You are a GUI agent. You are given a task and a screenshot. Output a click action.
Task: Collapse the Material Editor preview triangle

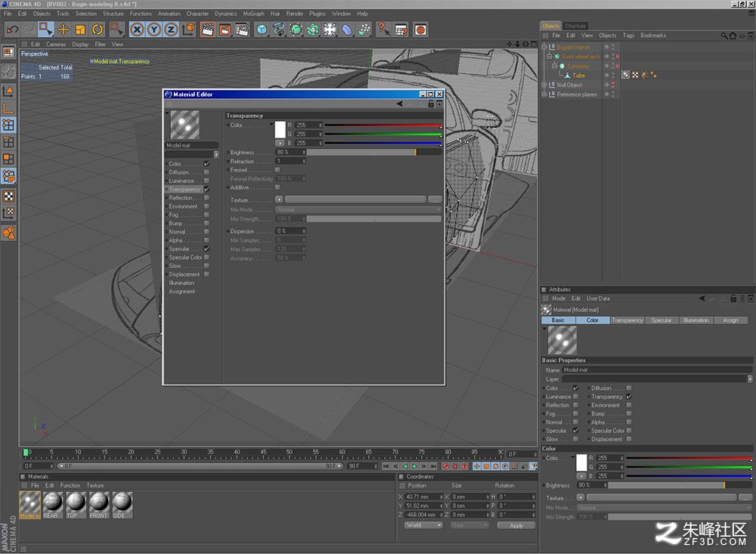coord(167,114)
